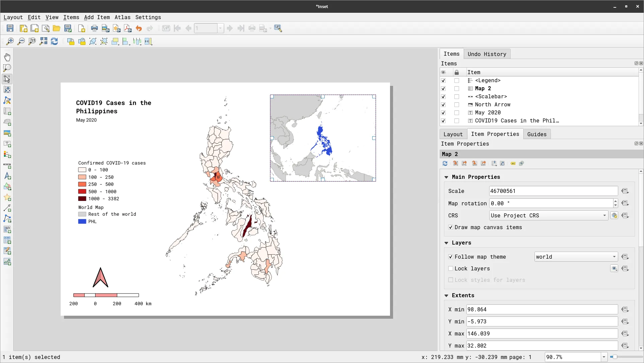Open the map theme world dropdown

576,257
